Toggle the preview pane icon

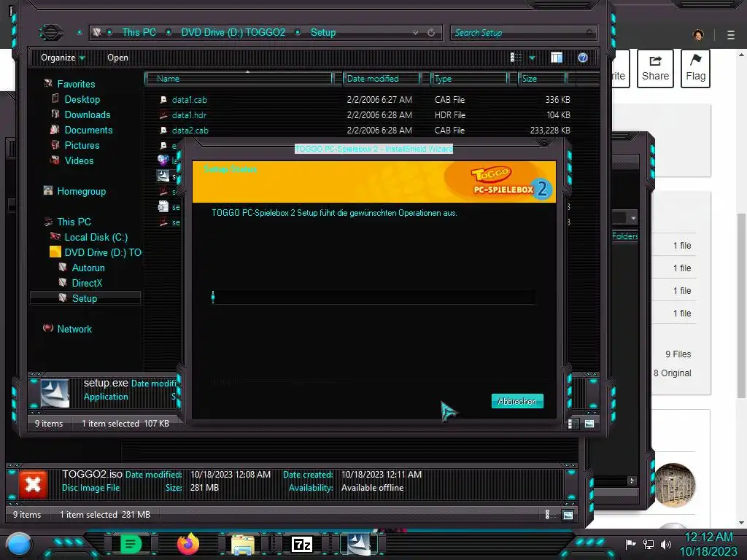[557, 57]
